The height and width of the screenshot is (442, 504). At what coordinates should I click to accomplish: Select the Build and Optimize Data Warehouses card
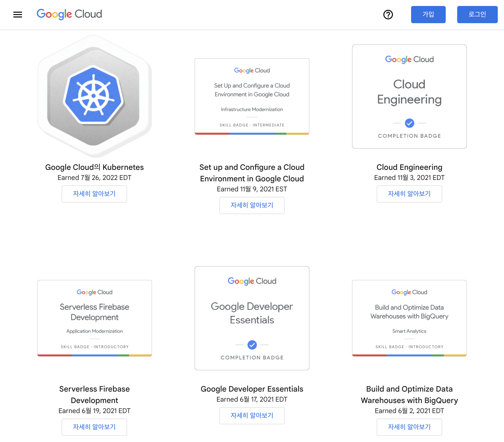(x=409, y=318)
